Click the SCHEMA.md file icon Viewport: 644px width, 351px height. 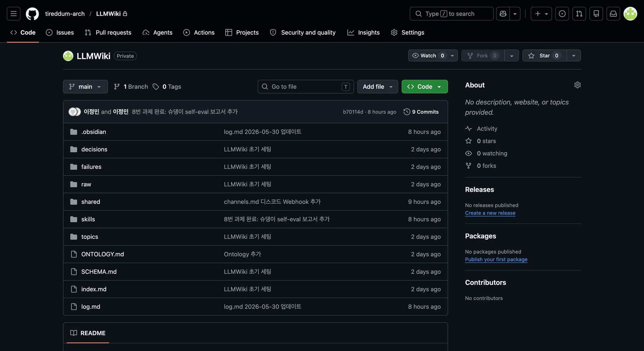[x=74, y=272]
